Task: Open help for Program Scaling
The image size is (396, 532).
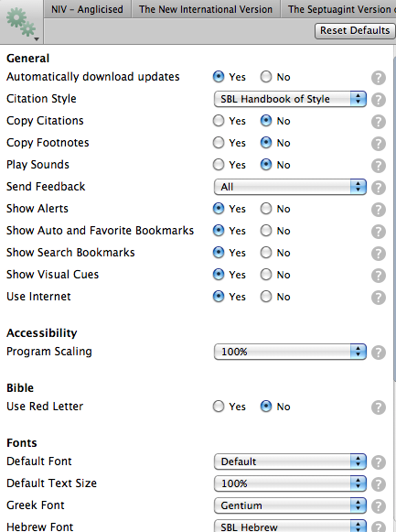Action: (x=379, y=353)
